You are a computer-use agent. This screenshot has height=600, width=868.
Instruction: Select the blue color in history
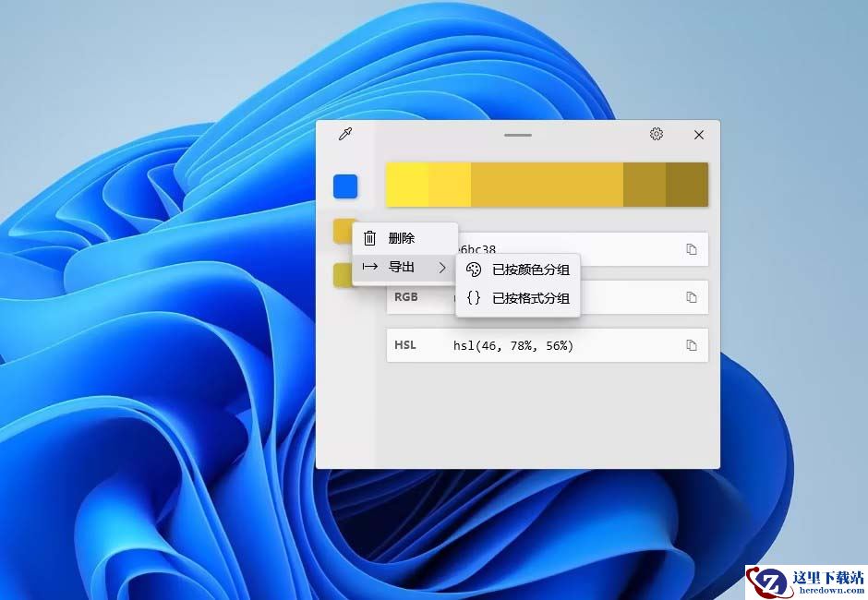[x=345, y=186]
